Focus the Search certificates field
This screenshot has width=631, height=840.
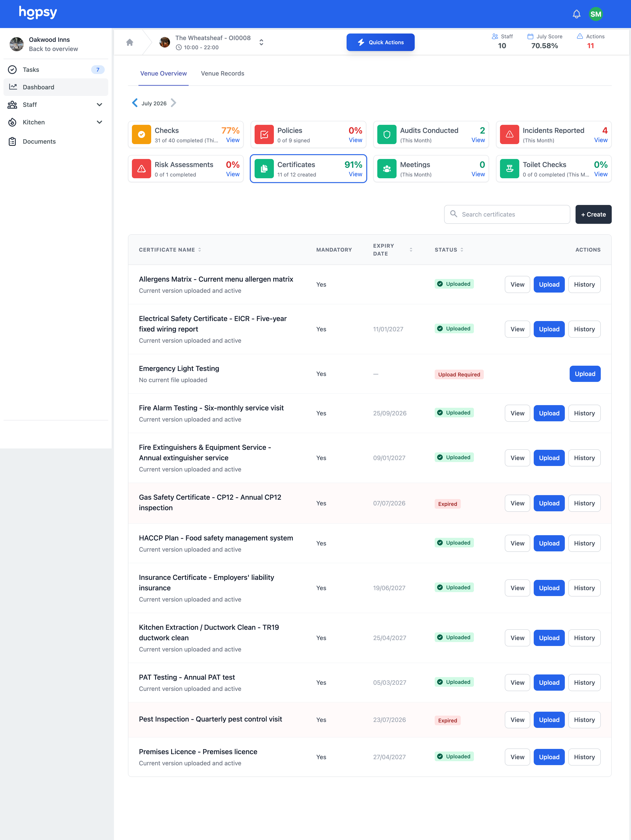point(507,215)
